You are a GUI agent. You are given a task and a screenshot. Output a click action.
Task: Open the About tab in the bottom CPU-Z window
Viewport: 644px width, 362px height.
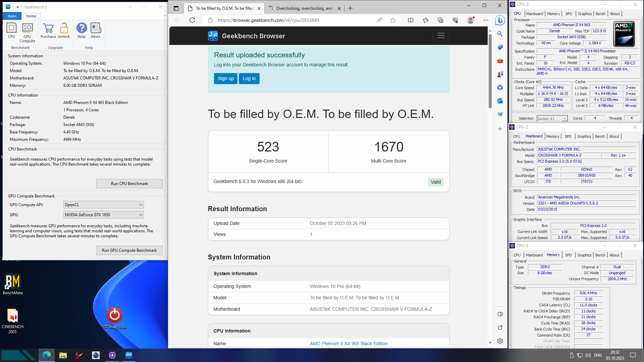coord(614,255)
